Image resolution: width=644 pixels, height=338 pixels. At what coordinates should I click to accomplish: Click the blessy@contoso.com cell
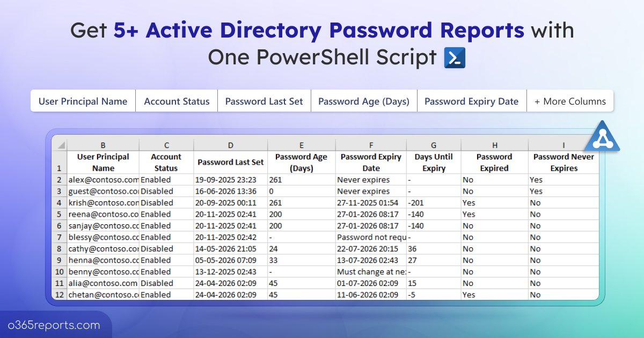[103, 237]
